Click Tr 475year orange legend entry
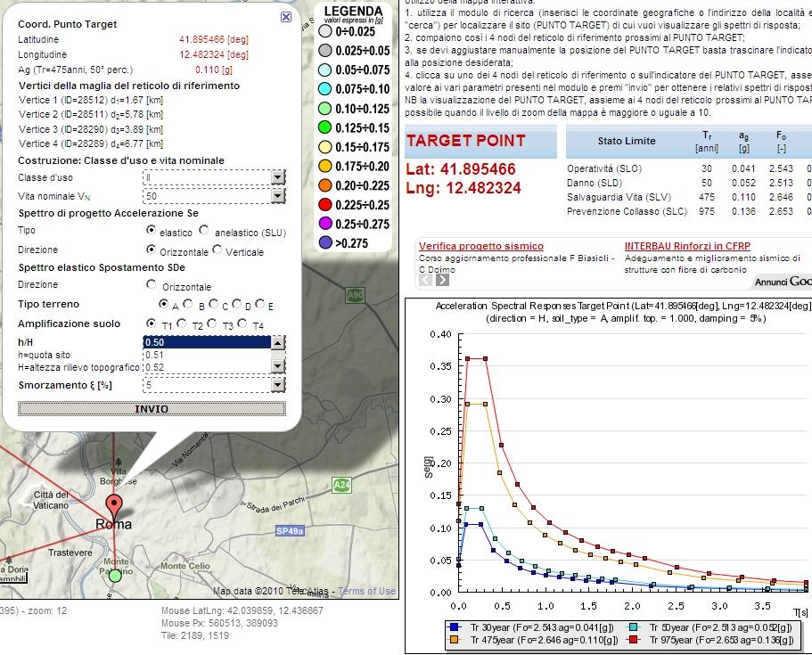This screenshot has height=655, width=812. tap(533, 640)
